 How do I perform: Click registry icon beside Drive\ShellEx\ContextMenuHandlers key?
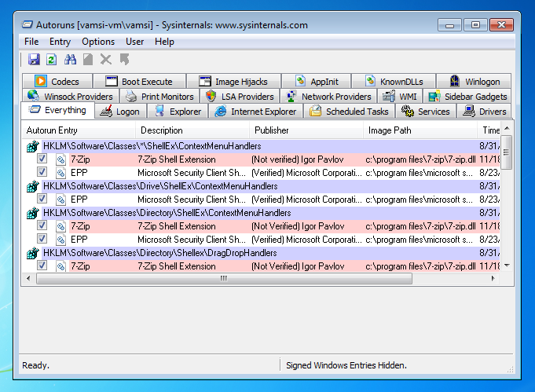point(33,186)
